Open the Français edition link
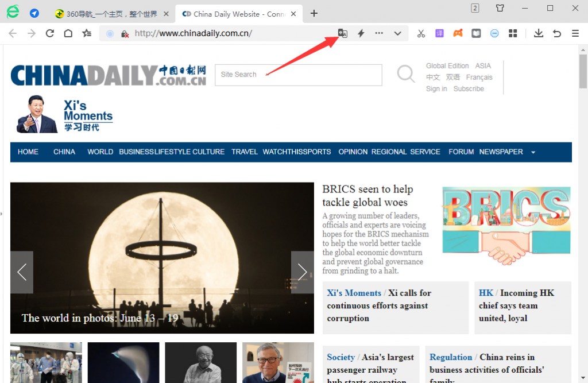 click(479, 78)
